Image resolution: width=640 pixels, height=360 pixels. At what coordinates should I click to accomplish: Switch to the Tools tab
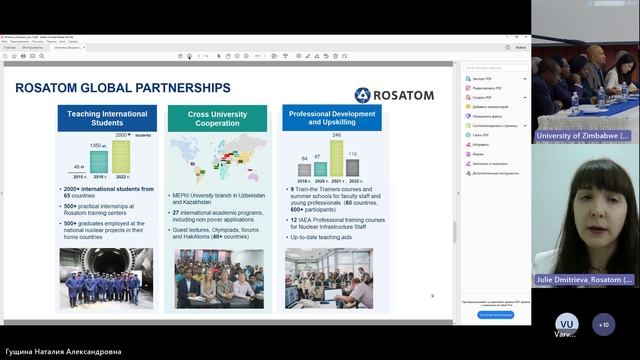[x=32, y=47]
